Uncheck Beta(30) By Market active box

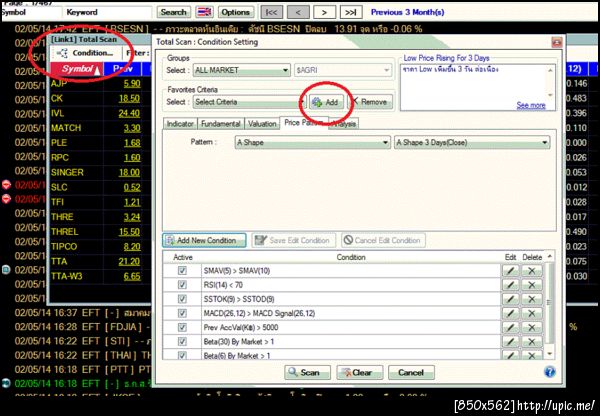click(182, 341)
